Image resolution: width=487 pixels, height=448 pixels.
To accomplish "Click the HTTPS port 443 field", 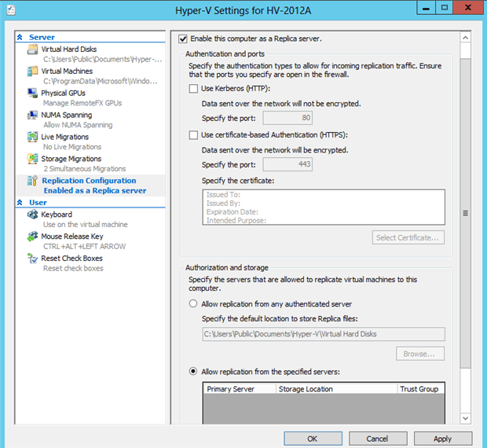I will tap(287, 164).
